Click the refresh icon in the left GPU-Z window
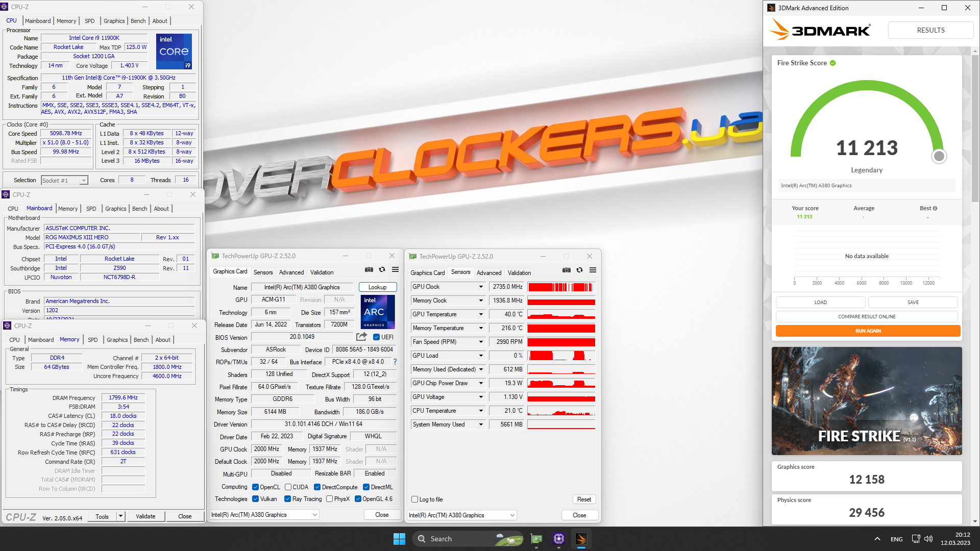Viewport: 980px width, 551px height. pos(382,269)
